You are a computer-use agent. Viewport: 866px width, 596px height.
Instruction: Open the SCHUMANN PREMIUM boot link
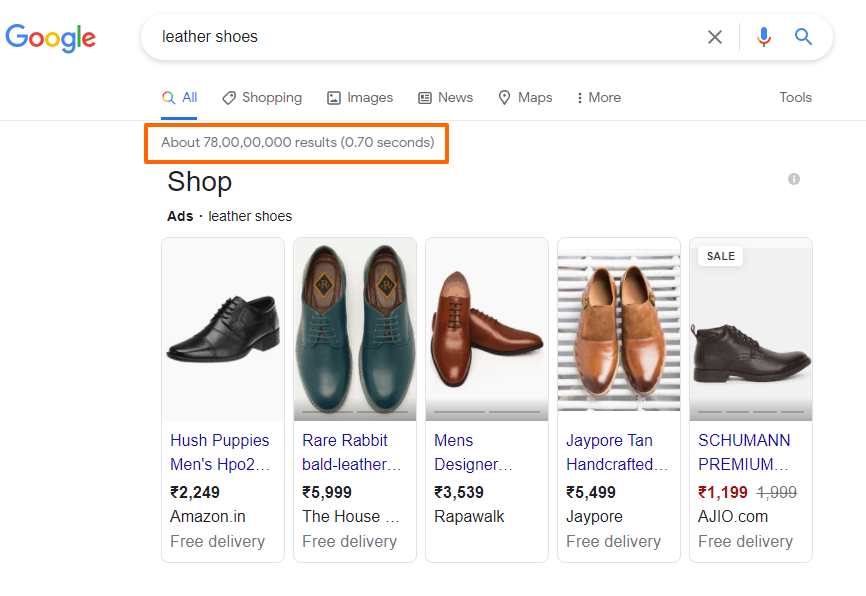point(743,452)
